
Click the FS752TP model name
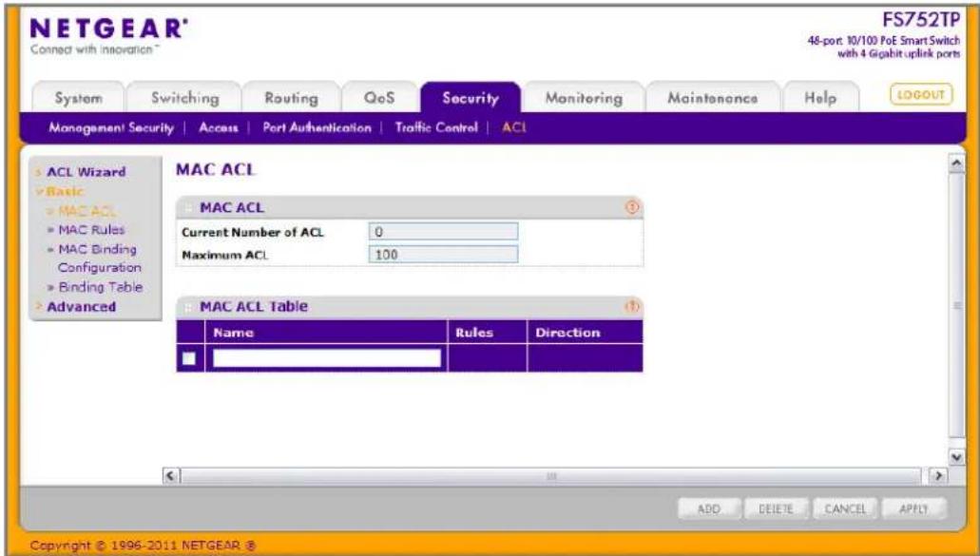921,20
